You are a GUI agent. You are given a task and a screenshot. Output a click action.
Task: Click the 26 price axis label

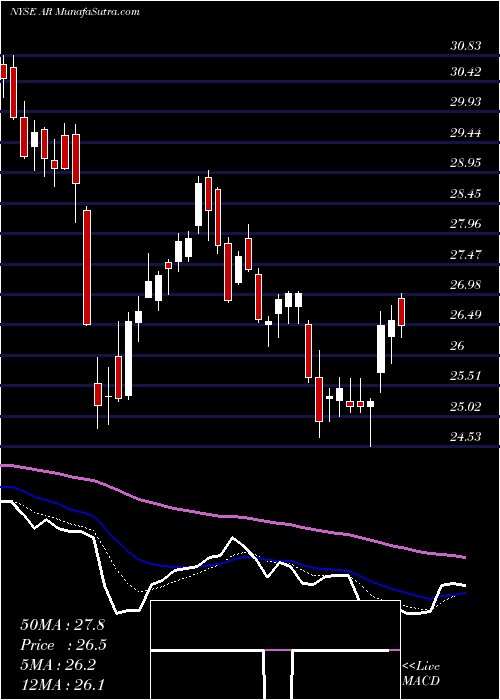[457, 346]
